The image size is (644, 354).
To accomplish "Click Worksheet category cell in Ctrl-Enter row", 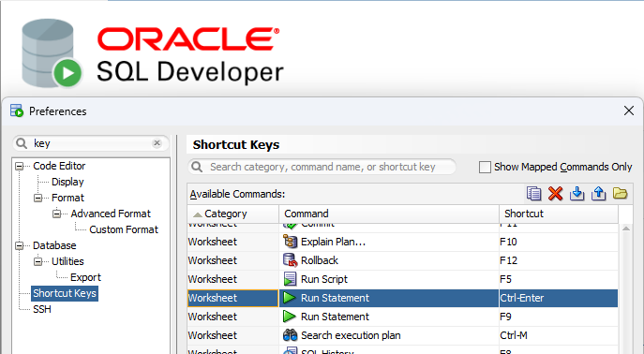I will click(232, 298).
